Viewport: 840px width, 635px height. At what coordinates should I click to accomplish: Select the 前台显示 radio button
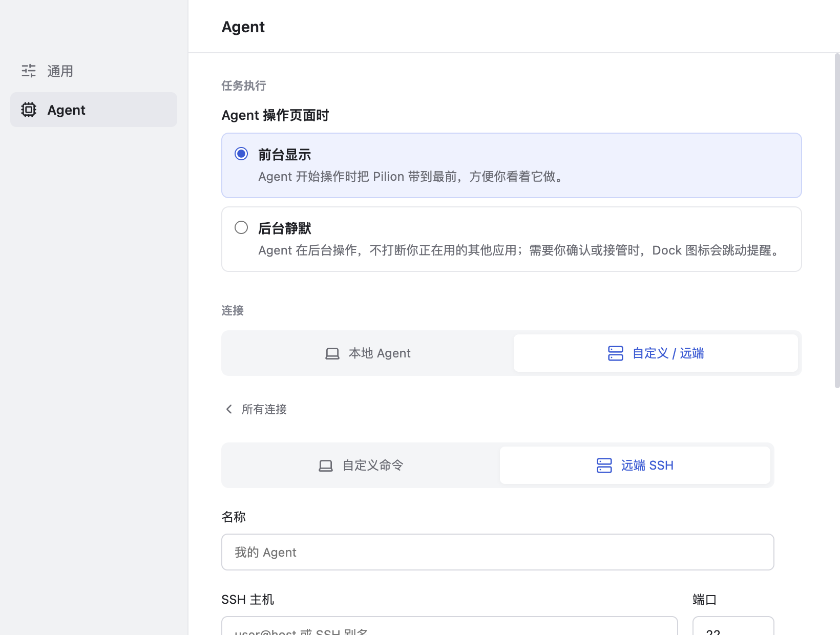241,154
